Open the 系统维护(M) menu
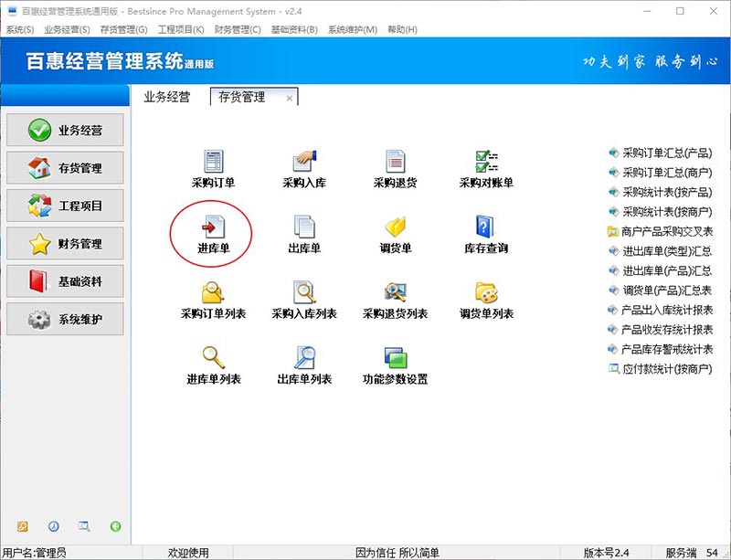 tap(353, 29)
